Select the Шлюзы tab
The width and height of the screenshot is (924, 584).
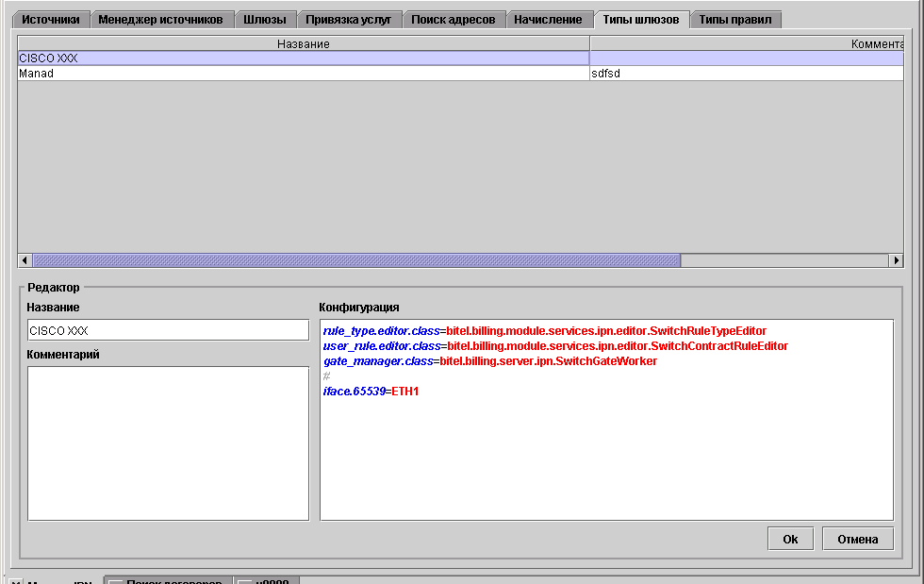pyautogui.click(x=264, y=20)
